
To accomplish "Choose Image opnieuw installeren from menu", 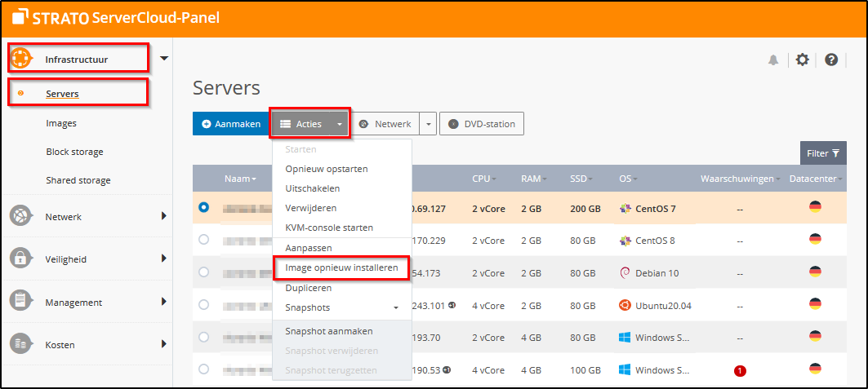I will [x=341, y=267].
